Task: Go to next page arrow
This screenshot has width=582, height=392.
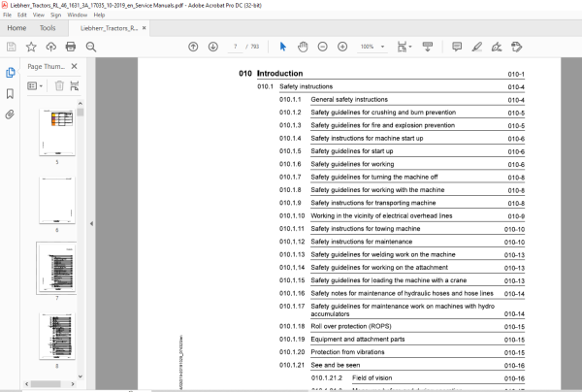Action: (213, 47)
